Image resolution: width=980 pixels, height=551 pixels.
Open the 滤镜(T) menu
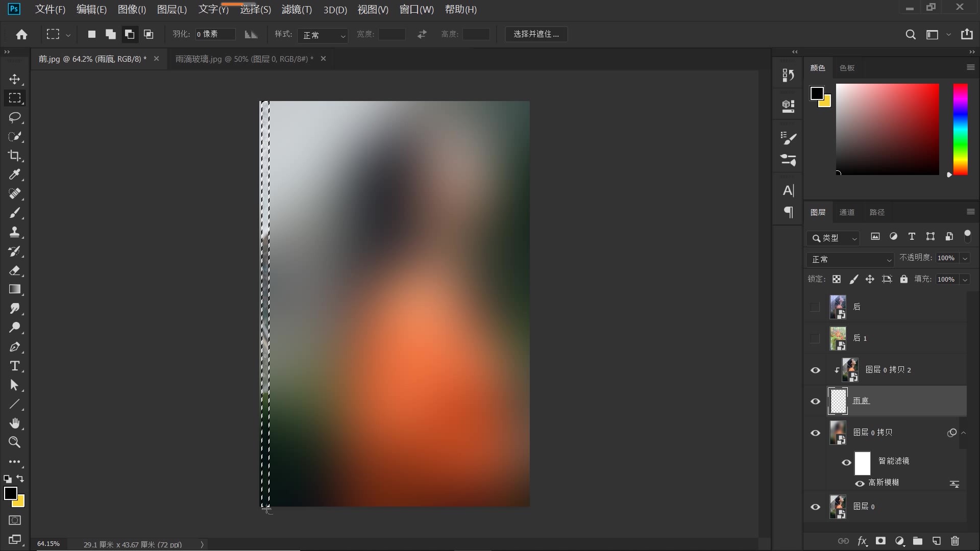coord(297,9)
